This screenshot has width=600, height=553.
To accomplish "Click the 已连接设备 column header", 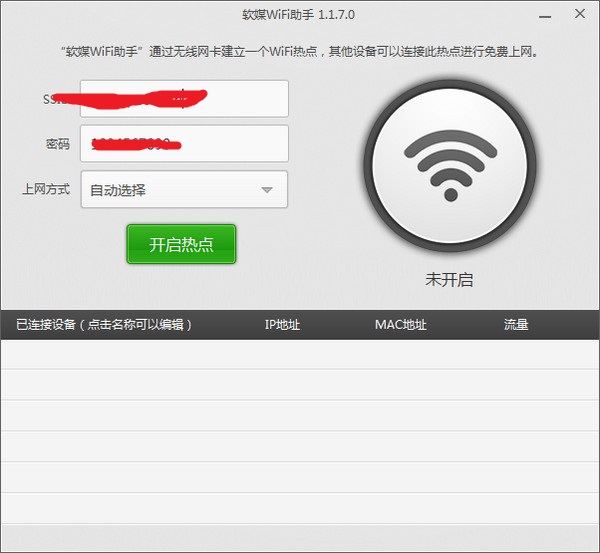I will click(103, 325).
